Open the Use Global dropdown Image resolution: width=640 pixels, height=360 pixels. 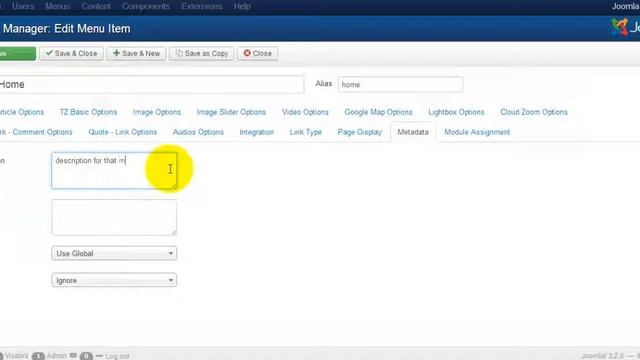point(114,253)
